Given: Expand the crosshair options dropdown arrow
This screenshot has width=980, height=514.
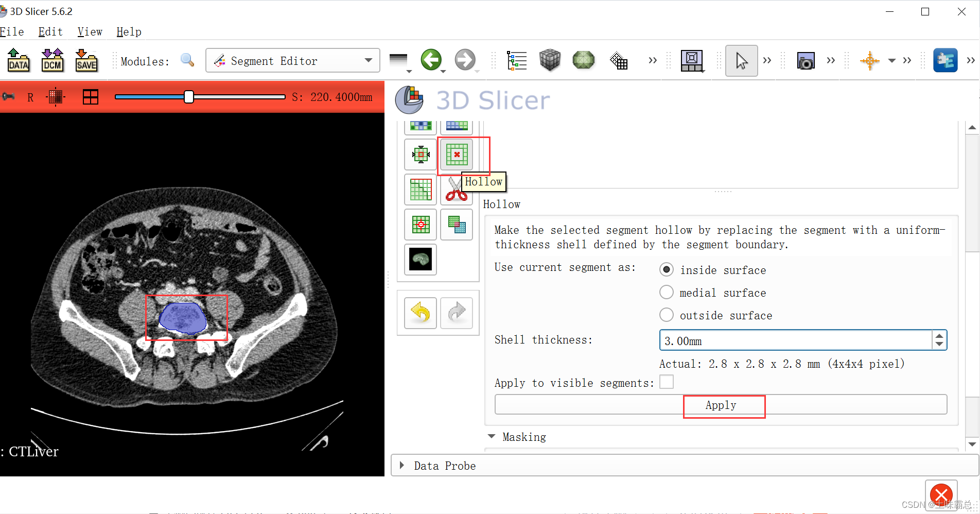Looking at the screenshot, I should point(892,61).
